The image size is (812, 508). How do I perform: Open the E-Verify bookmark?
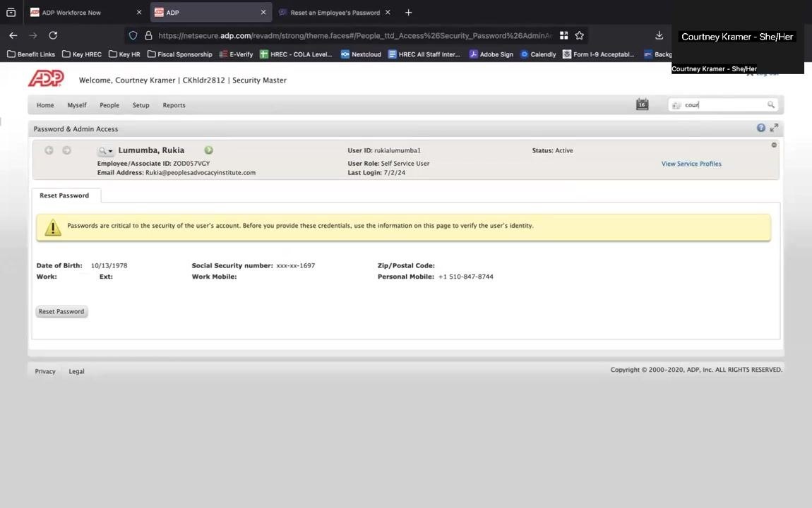(236, 54)
